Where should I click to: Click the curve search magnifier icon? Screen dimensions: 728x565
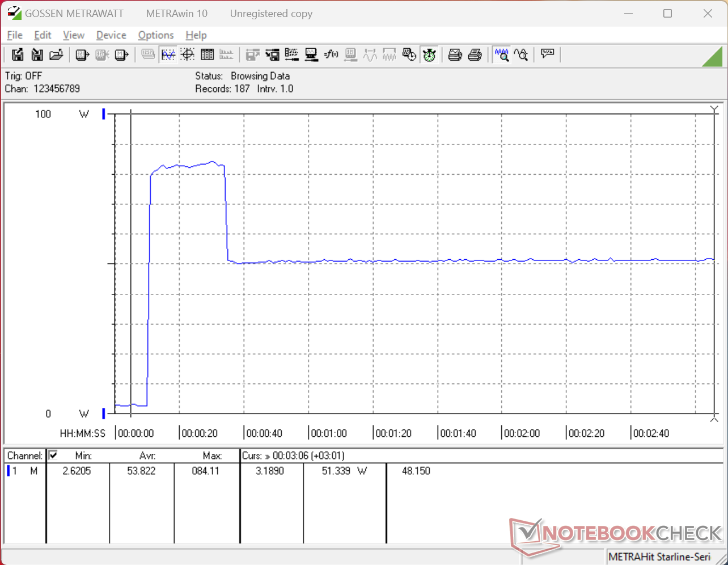pos(521,54)
